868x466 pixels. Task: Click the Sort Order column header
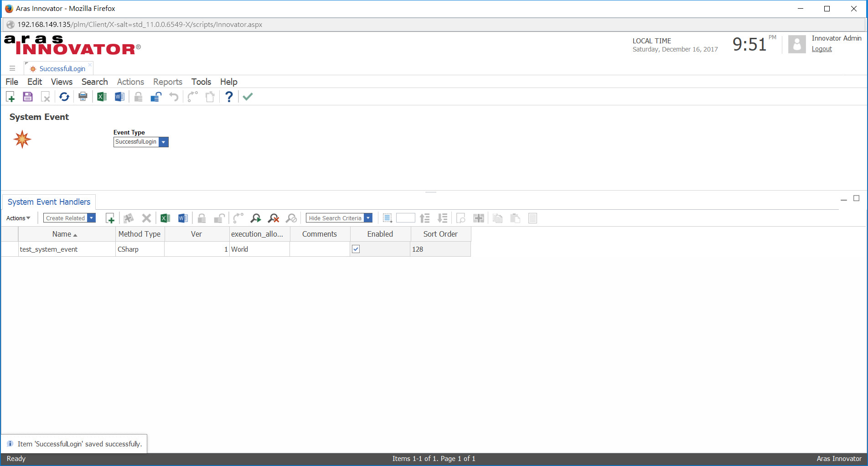click(x=440, y=234)
